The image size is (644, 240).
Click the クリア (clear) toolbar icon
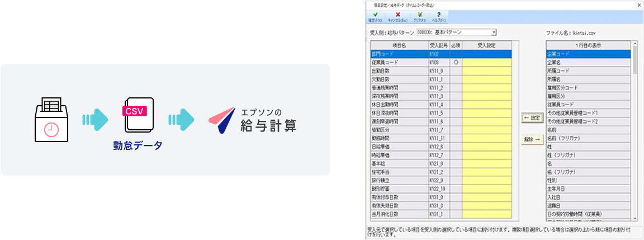pyautogui.click(x=420, y=16)
